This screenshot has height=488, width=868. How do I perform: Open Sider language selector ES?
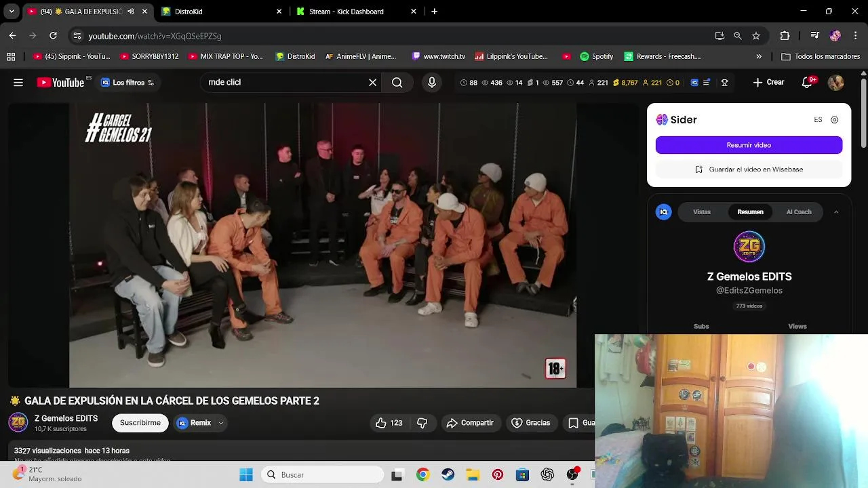tap(818, 120)
